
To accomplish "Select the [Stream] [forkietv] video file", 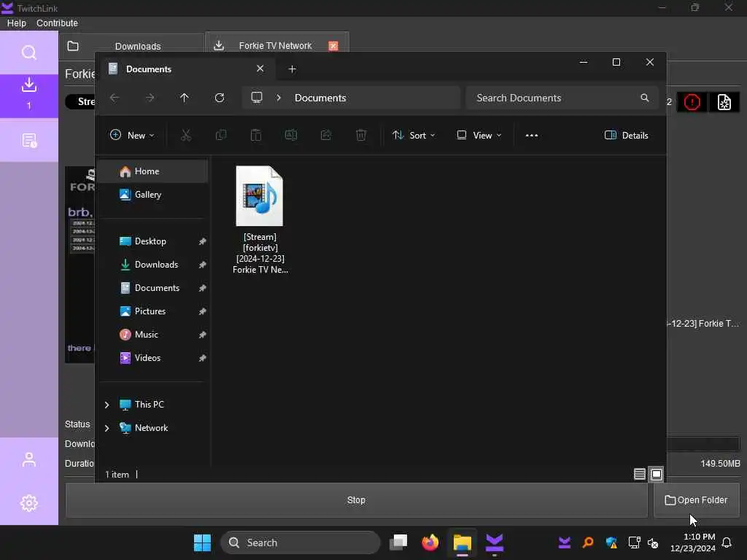I will tap(260, 219).
